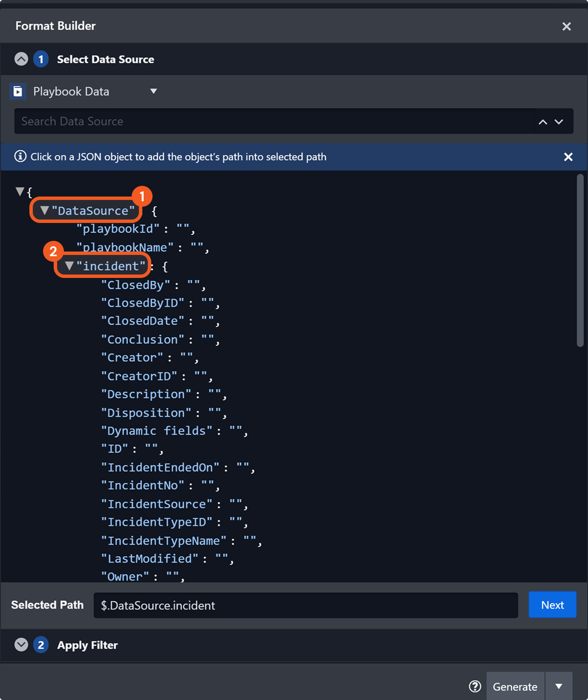588x700 pixels.
Task: Collapse the Select Data Source step
Action: coord(21,59)
